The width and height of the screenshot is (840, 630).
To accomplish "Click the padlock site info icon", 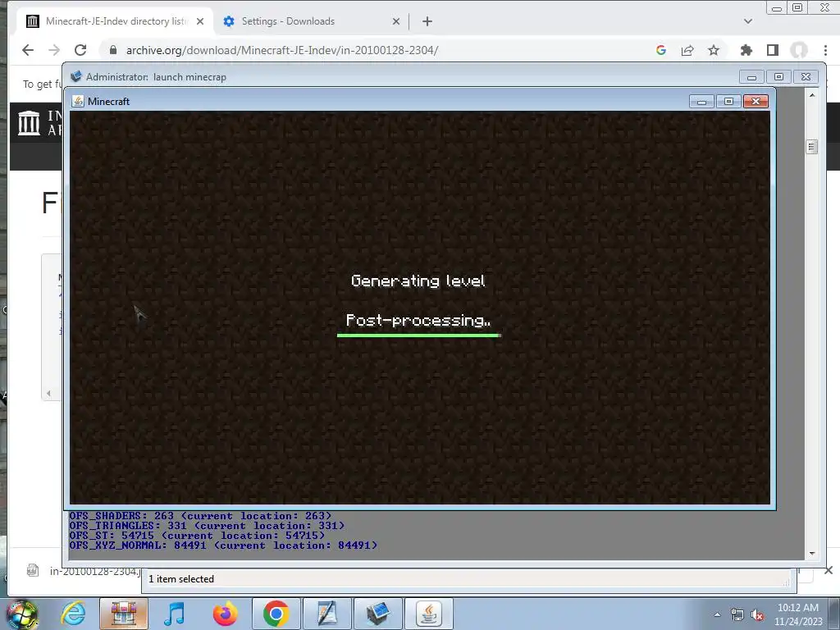I will coord(113,50).
